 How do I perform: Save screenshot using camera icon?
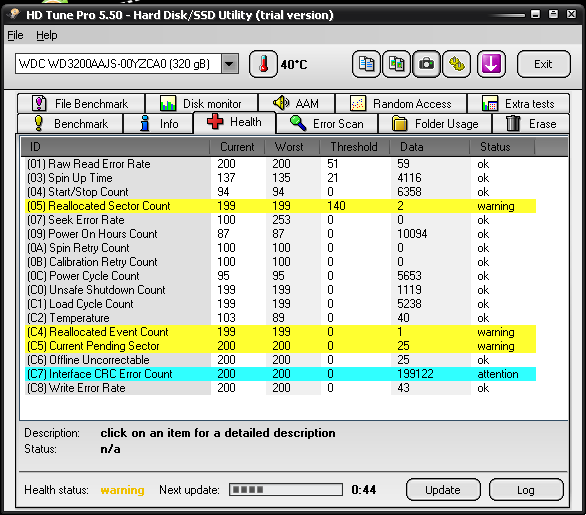426,64
